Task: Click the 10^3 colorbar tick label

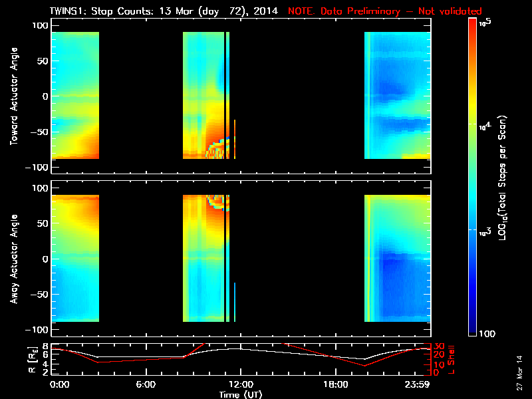Action: pyautogui.click(x=485, y=232)
